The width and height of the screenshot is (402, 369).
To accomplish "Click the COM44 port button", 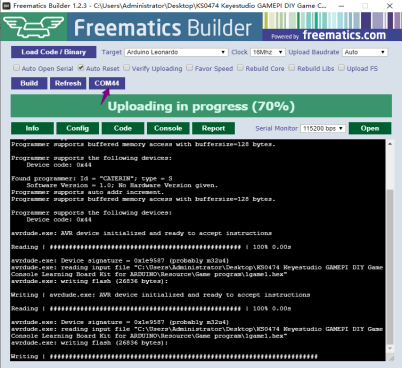I will pos(107,83).
